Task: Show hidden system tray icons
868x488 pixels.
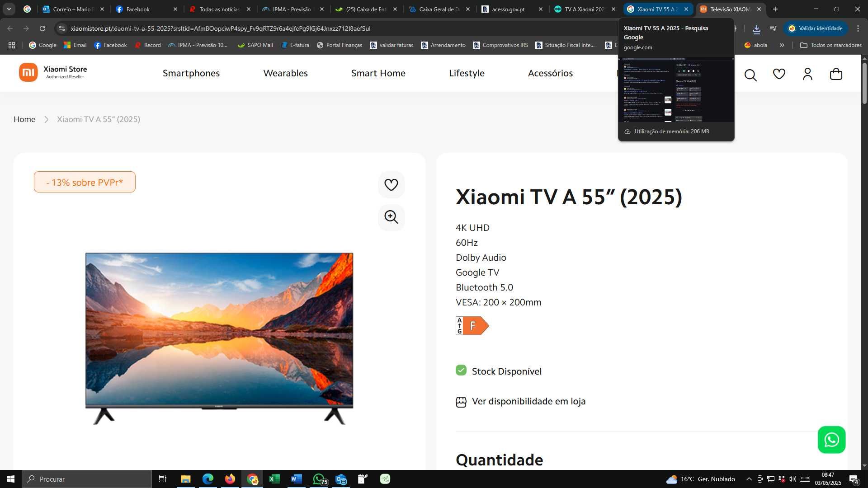Action: (749, 479)
